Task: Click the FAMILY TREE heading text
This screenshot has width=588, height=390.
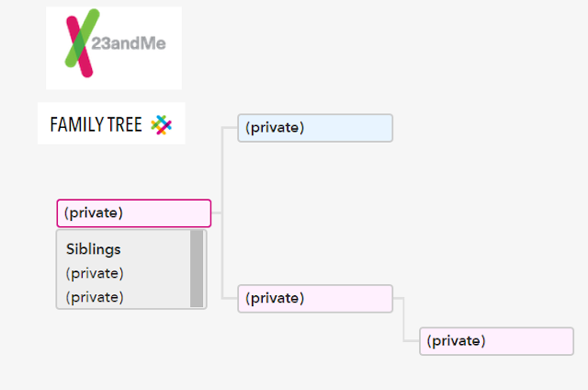Action: click(x=96, y=124)
